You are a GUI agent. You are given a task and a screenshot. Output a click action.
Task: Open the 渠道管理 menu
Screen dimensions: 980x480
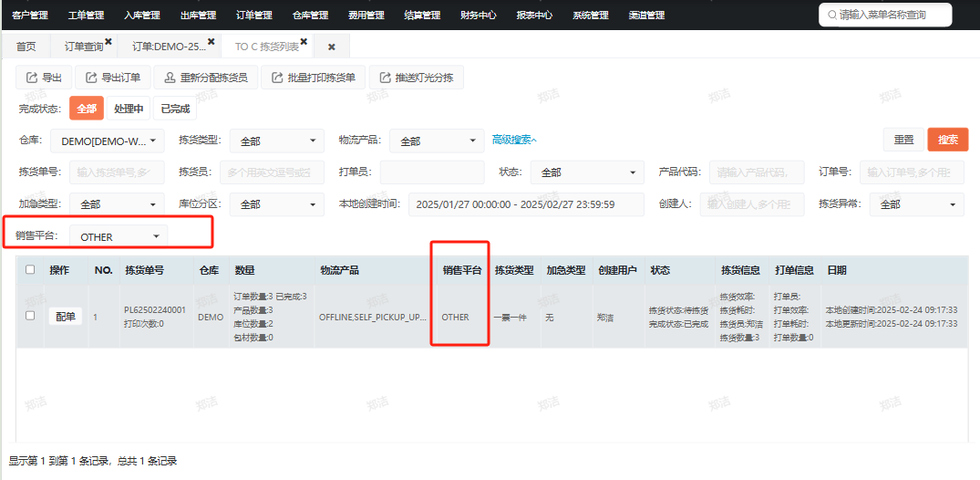[646, 15]
